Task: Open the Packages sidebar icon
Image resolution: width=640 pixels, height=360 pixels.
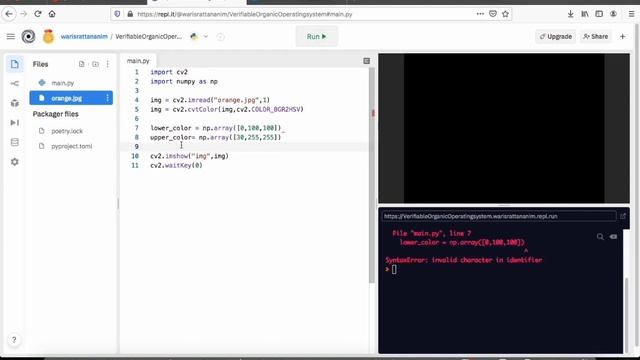Action: coord(15,103)
